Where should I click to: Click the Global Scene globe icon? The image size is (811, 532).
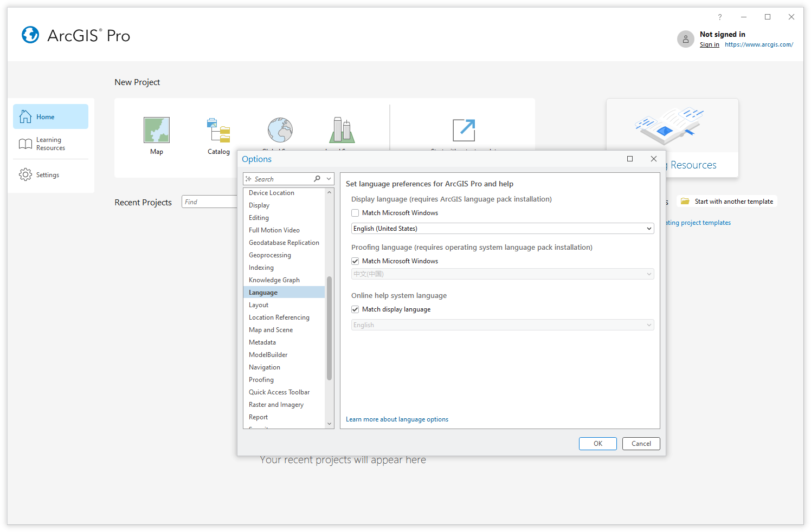[280, 130]
